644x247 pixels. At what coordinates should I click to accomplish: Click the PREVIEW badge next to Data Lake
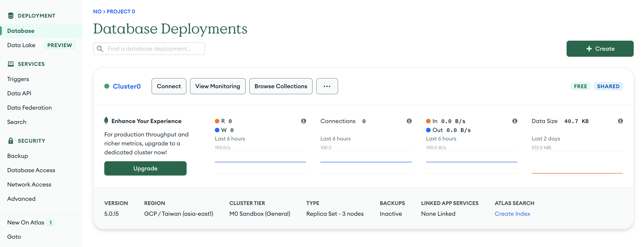[60, 45]
